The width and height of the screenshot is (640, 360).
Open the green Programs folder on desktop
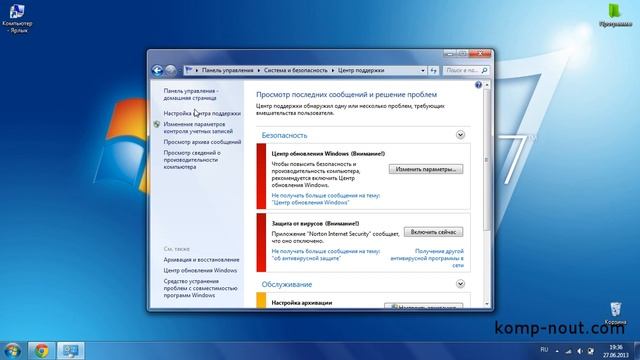616,16
